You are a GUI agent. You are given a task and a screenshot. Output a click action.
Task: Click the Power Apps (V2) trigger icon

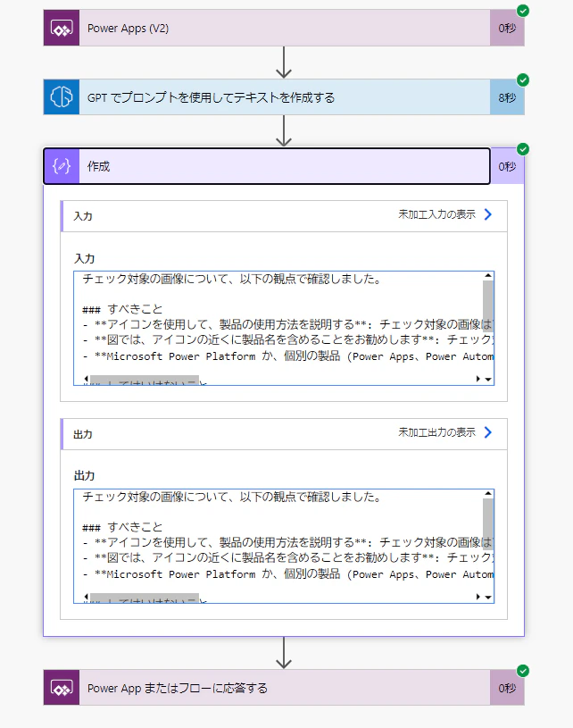point(62,29)
